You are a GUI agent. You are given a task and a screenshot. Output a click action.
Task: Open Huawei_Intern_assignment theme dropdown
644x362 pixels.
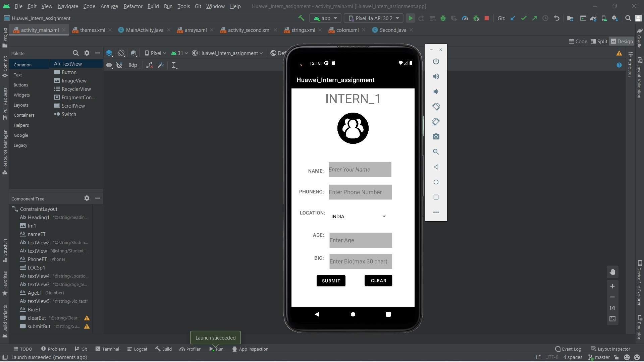(x=227, y=53)
